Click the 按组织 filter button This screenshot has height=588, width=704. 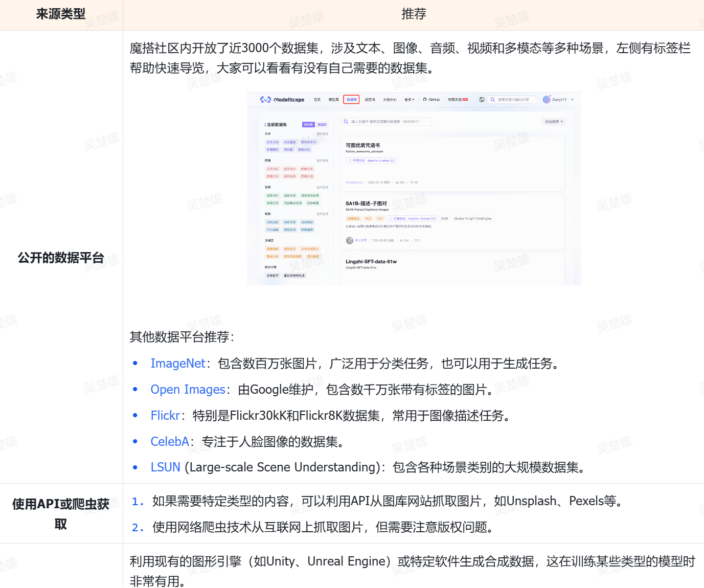(x=322, y=125)
